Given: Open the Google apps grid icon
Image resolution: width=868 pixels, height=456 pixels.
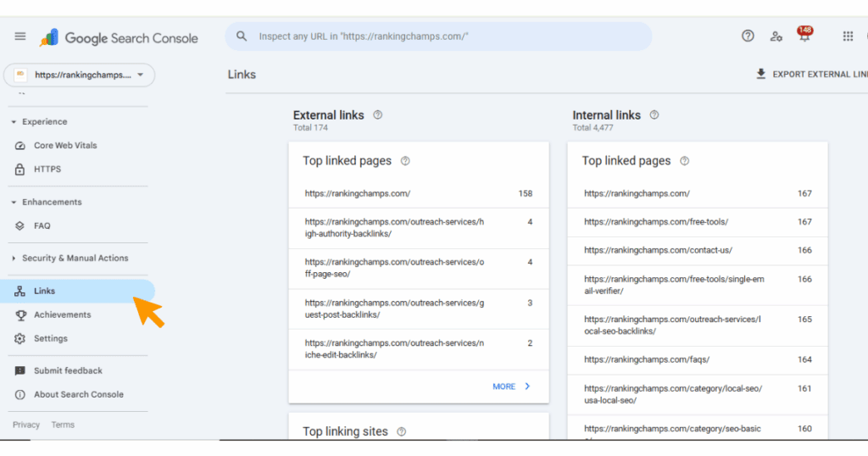Looking at the screenshot, I should click(x=848, y=36).
